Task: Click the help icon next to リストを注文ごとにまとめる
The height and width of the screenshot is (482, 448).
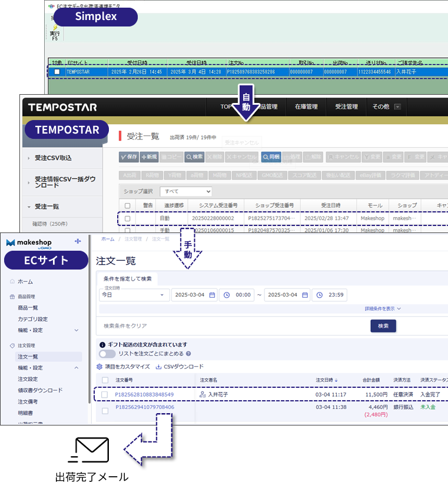Action: (x=188, y=354)
